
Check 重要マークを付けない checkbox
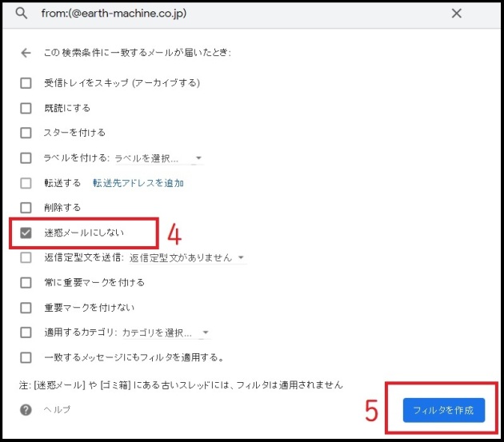(26, 308)
